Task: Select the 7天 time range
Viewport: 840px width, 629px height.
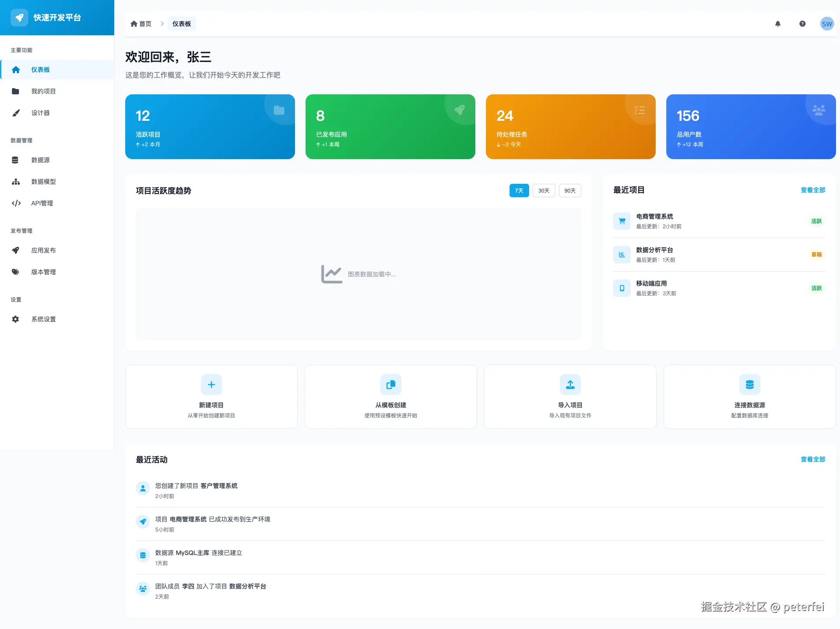Action: click(x=519, y=190)
